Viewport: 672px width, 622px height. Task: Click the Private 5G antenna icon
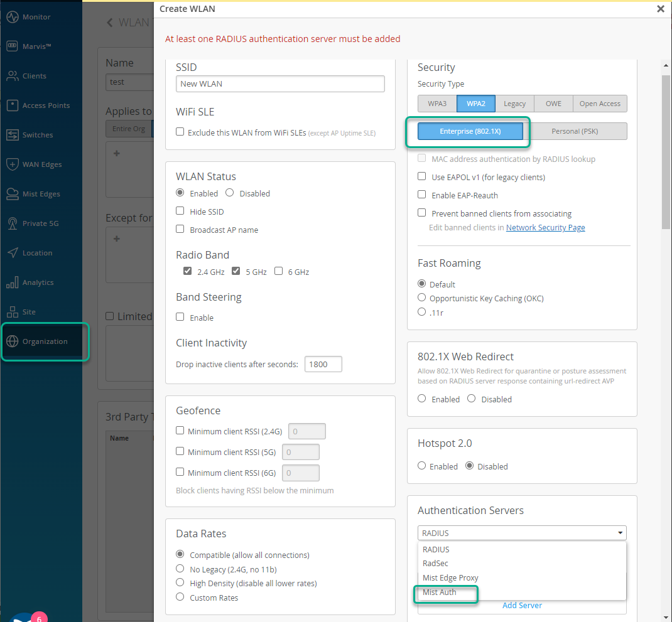pos(13,223)
